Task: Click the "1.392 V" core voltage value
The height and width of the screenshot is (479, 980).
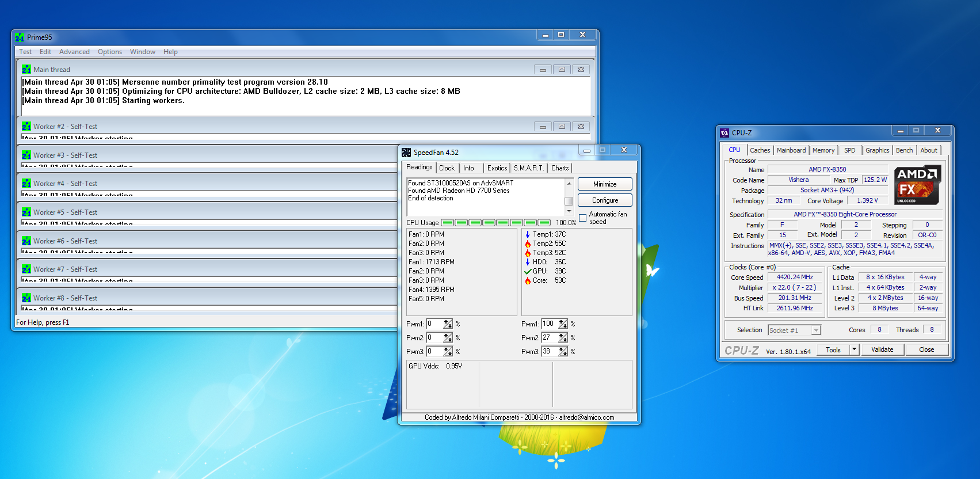Action: coord(867,200)
